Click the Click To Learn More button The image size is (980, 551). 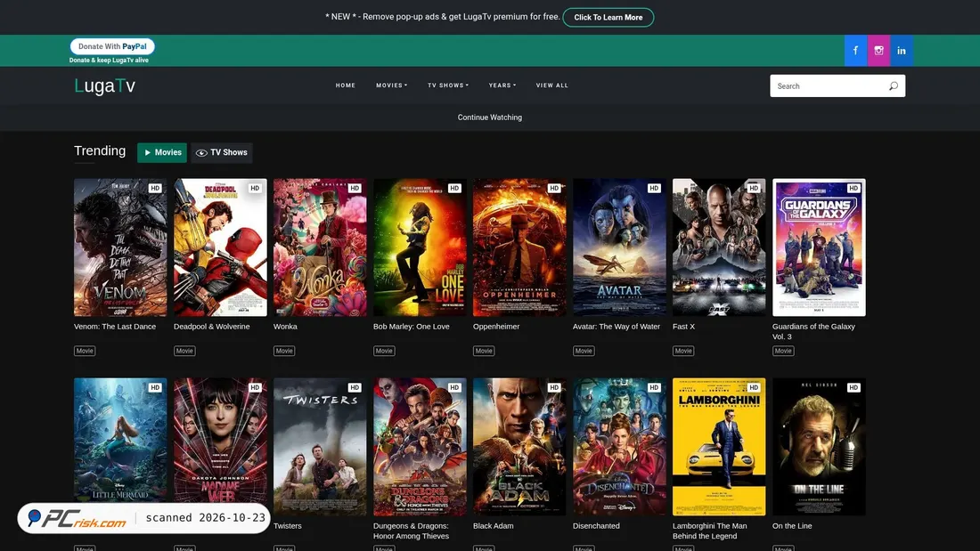coord(608,18)
